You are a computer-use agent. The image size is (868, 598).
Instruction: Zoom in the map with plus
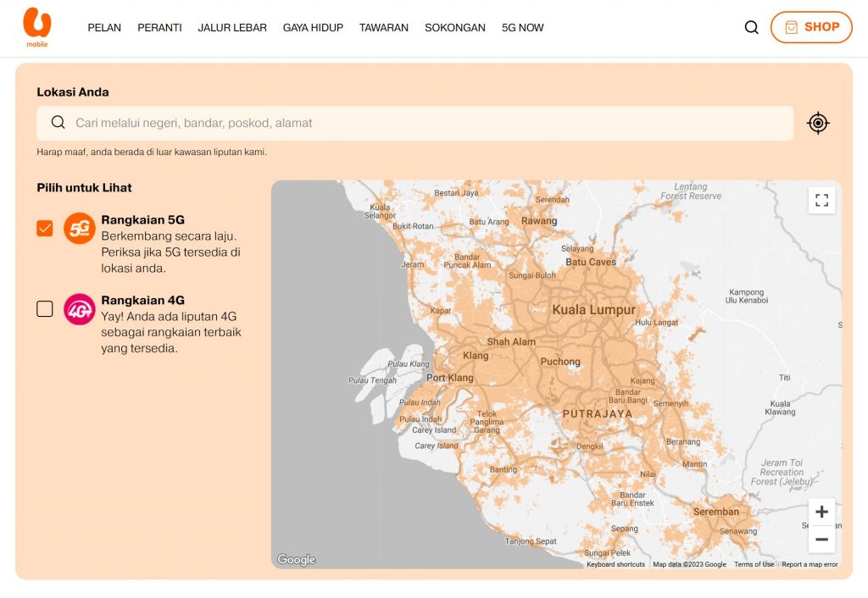821,512
